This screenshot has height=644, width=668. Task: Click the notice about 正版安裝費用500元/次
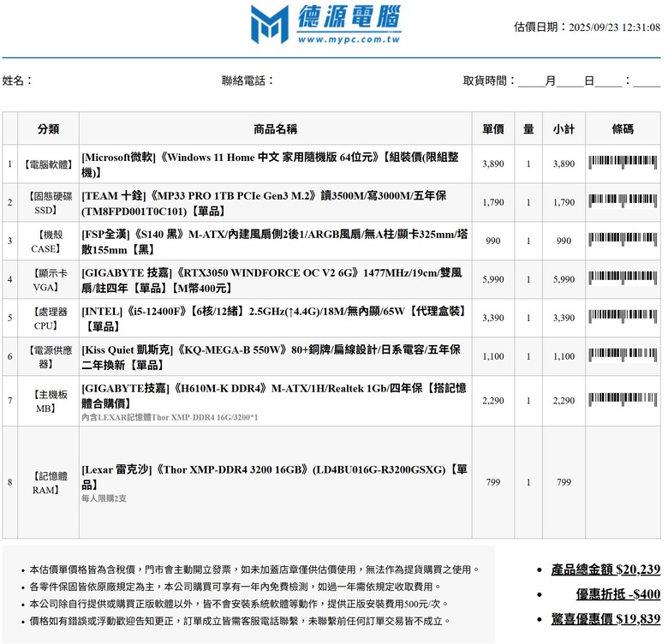[239, 604]
